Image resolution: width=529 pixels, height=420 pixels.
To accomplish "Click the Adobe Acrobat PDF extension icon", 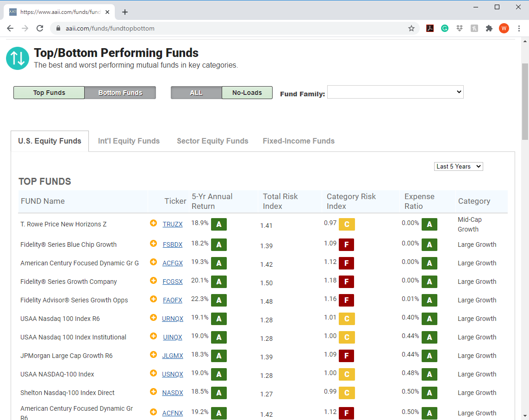I will (430, 28).
